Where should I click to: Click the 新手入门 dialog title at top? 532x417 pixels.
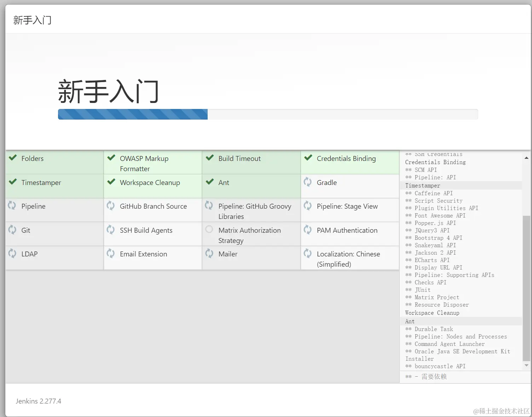tap(32, 20)
